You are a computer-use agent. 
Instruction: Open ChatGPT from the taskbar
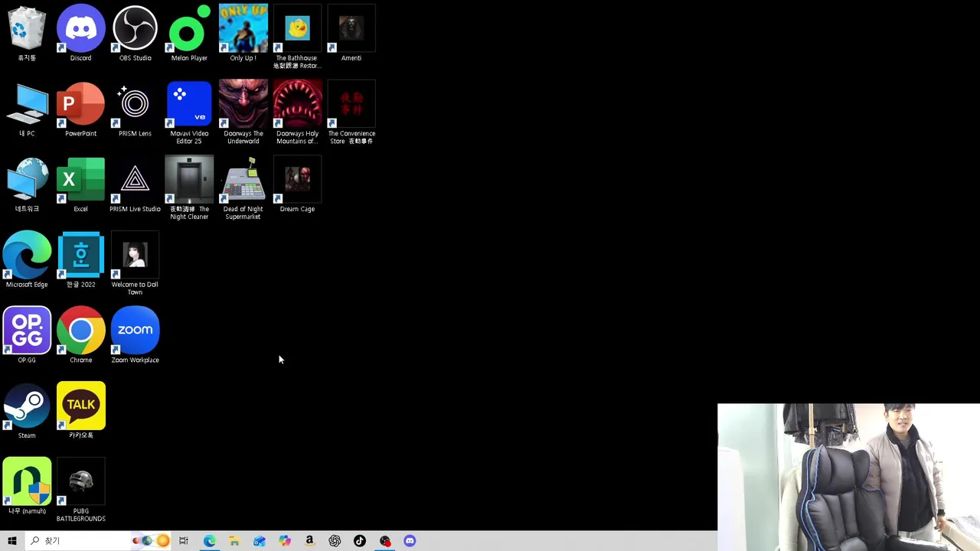coord(335,541)
